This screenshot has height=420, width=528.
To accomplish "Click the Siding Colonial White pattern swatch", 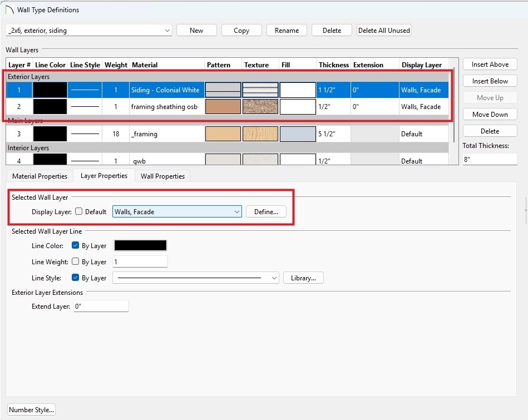I will pos(223,90).
